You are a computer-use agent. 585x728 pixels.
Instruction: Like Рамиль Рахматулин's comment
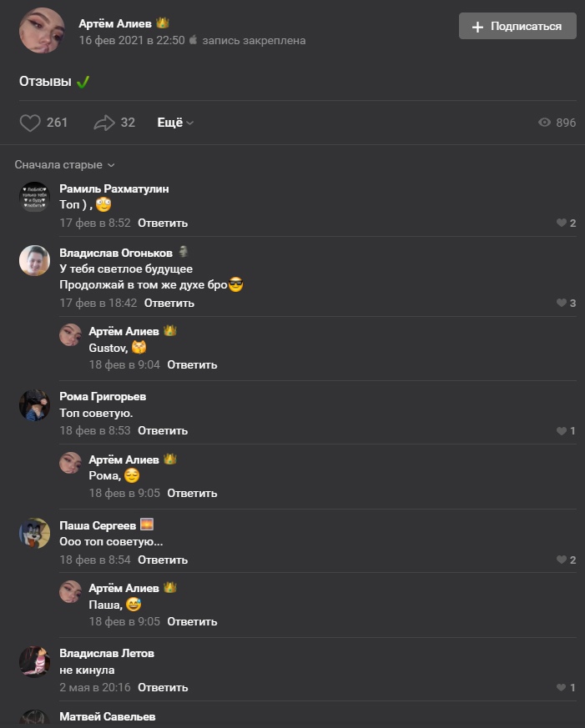561,223
